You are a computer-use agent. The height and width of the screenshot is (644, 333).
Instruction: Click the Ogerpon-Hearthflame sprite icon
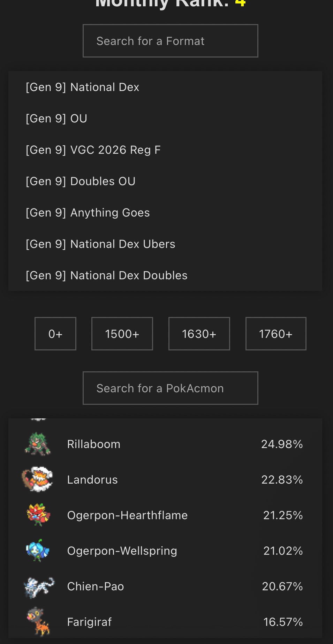[x=38, y=515]
